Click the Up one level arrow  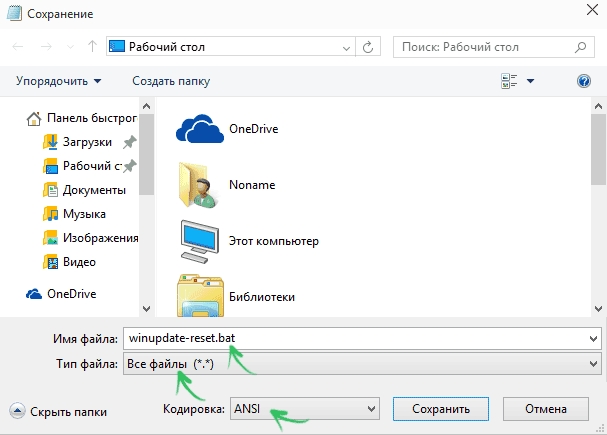pos(92,47)
